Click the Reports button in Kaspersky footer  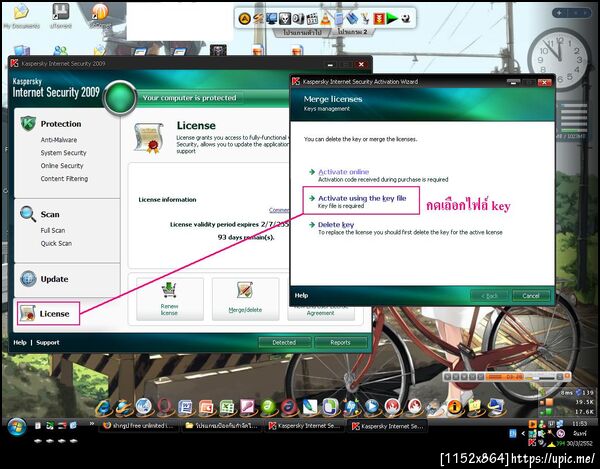[x=341, y=342]
